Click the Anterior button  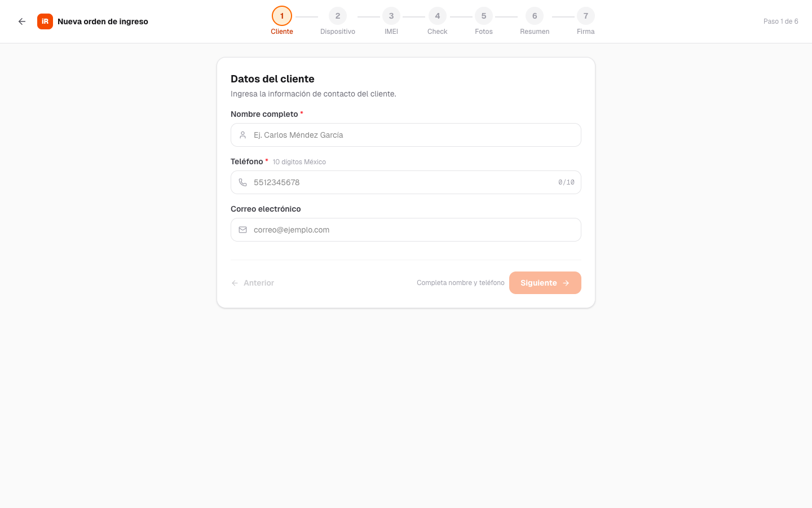253,283
